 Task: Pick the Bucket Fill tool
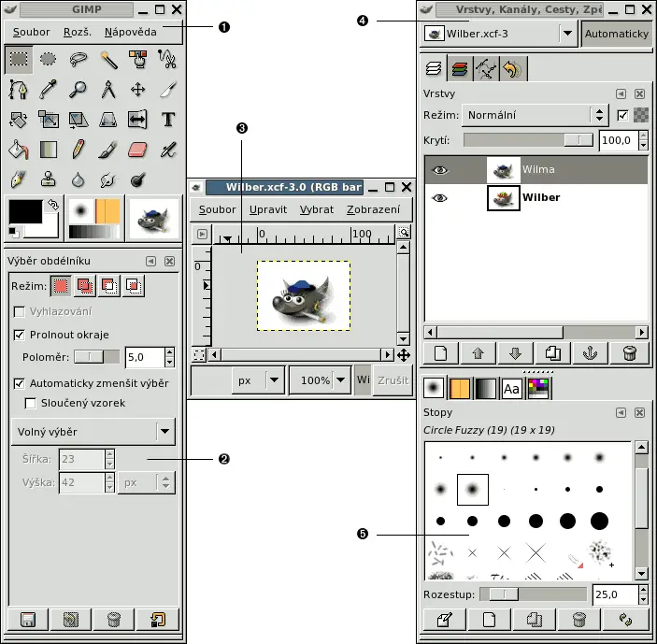(19, 150)
